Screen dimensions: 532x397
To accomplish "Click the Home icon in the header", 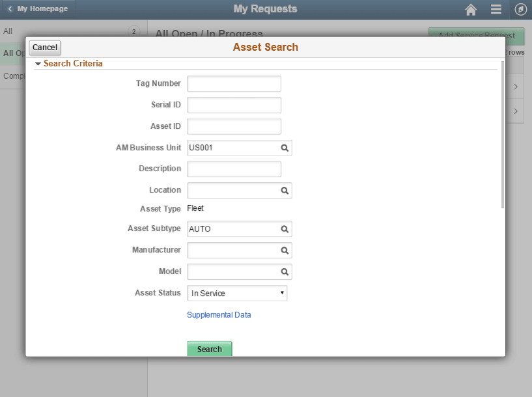I will [x=470, y=9].
